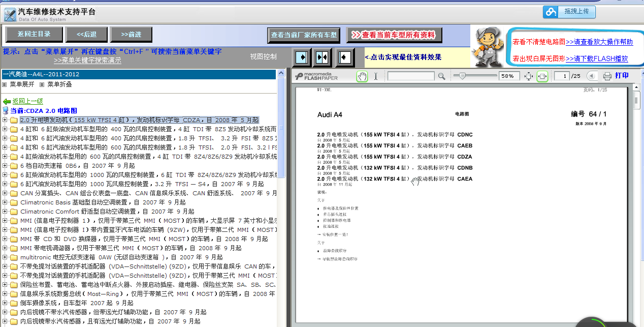644x327 pixels.
Task: Click folder icon of MMI 带电视调谐器 row
Action: pyautogui.click(x=14, y=248)
